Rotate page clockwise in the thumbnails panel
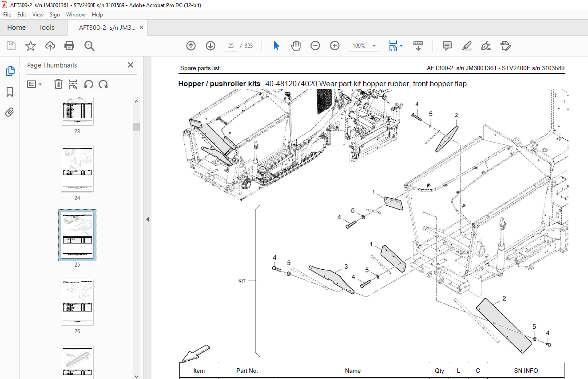Screen dimensions: 588x379 [x=103, y=84]
